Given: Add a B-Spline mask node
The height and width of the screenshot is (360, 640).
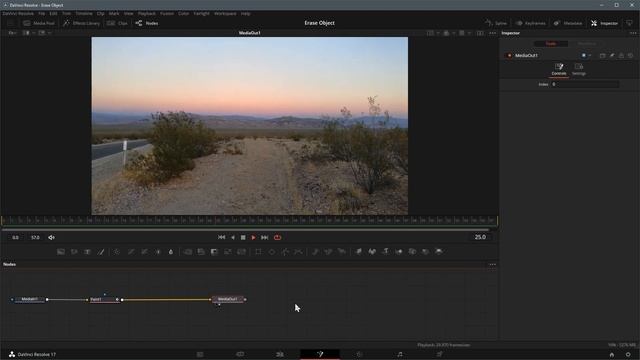Looking at the screenshot, I should click(x=298, y=252).
